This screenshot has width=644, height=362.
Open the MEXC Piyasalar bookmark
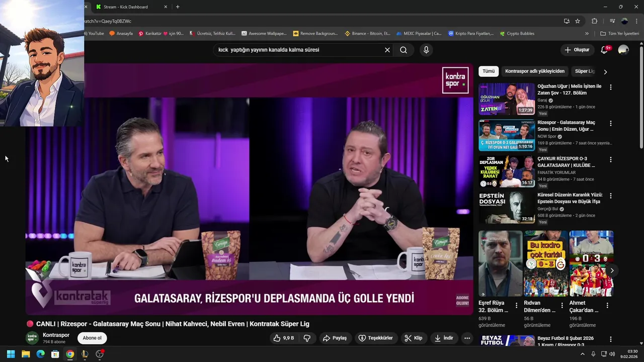pyautogui.click(x=418, y=34)
